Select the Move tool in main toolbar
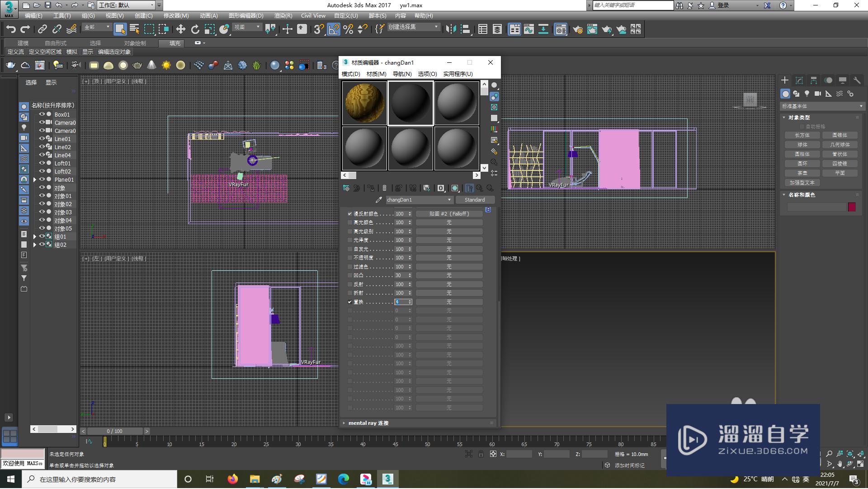The width and height of the screenshot is (868, 489). point(180,29)
